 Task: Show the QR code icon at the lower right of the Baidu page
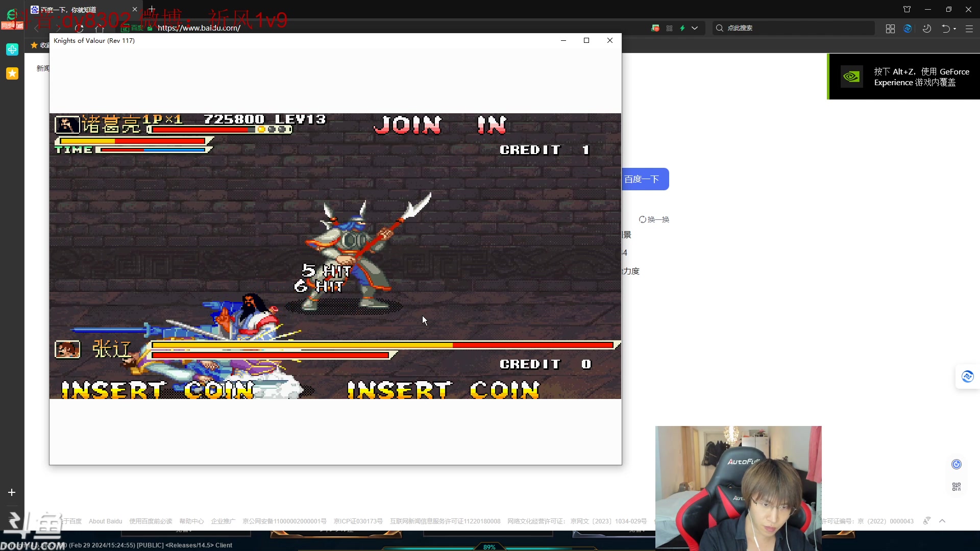point(957,487)
